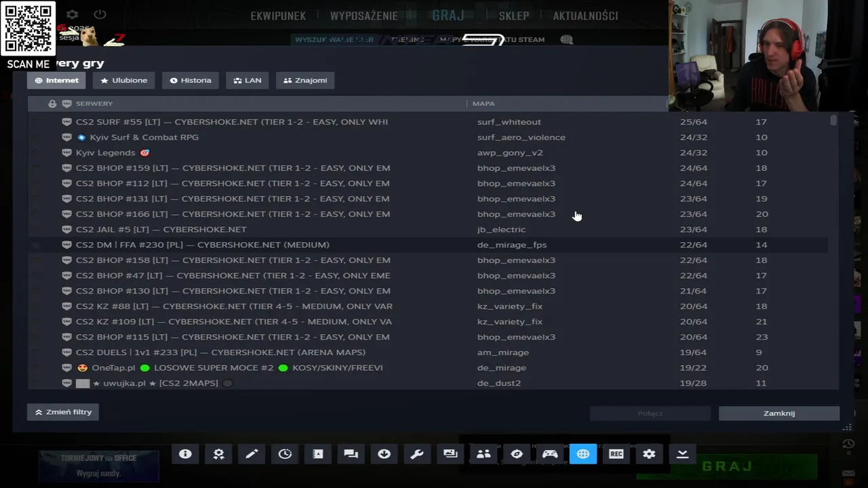Grab the resize grip below the Zamknij button
This screenshot has height=488, width=868.
coord(847,428)
